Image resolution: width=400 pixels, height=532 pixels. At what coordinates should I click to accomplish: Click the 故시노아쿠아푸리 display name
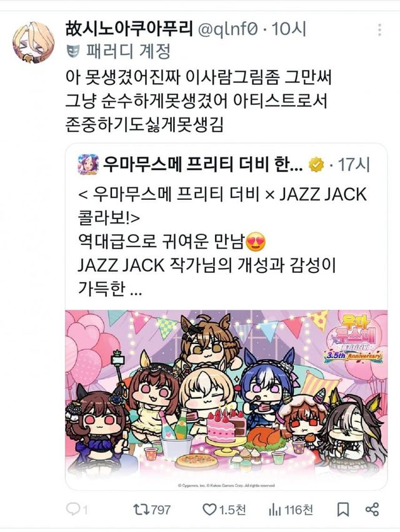129,29
